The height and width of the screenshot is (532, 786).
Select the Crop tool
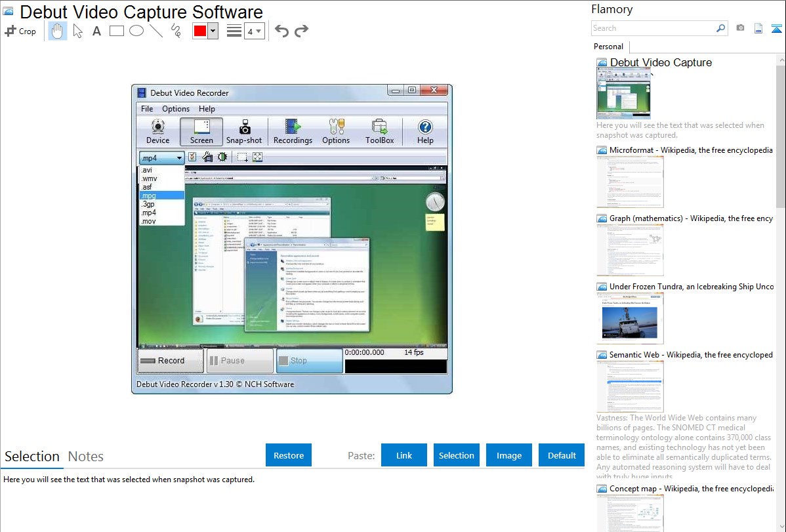tap(20, 31)
